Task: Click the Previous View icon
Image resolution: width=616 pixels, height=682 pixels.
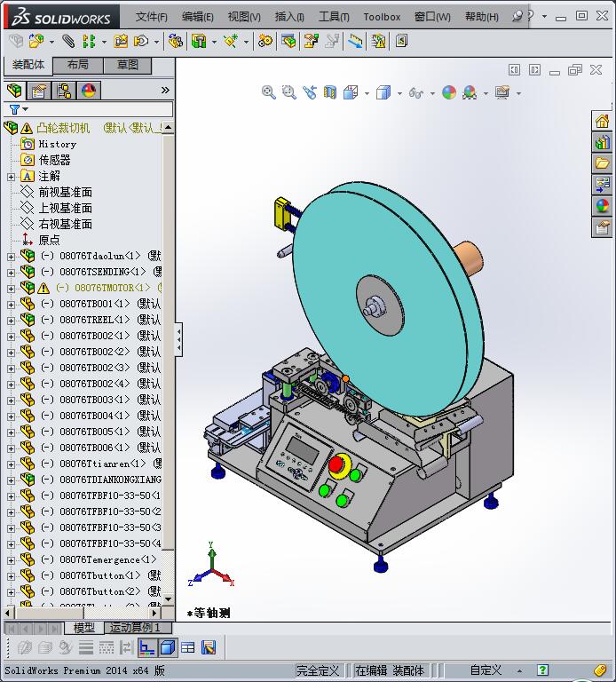Action: click(x=310, y=92)
